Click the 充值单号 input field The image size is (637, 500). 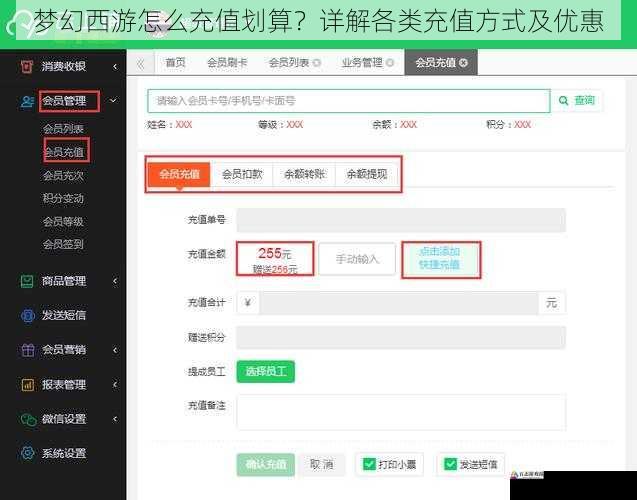click(401, 220)
